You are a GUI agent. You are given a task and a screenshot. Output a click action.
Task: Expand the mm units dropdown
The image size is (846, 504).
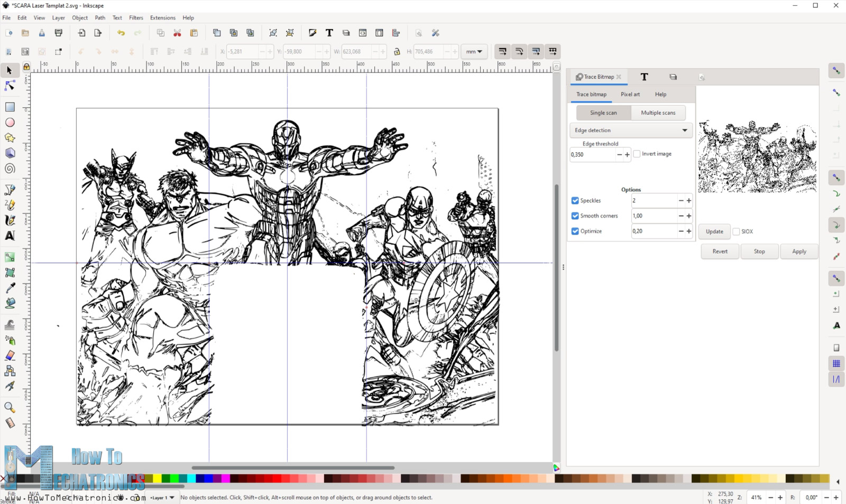[x=474, y=52]
